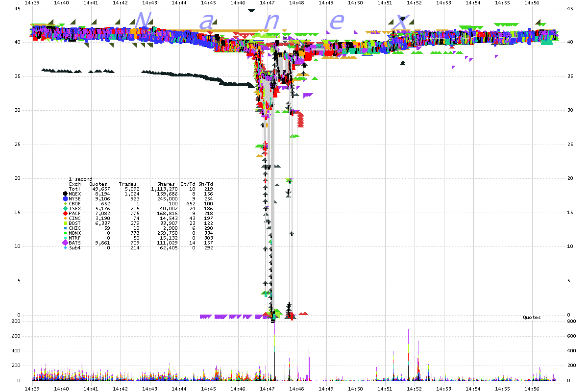This screenshot has width=588, height=392.
Task: Click total shares value 1,113,270
Action: click(x=165, y=189)
